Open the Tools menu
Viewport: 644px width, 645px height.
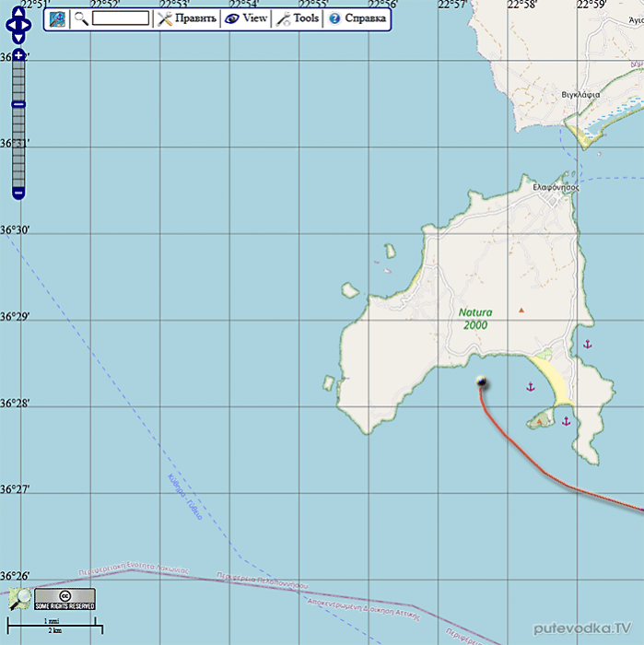298,19
